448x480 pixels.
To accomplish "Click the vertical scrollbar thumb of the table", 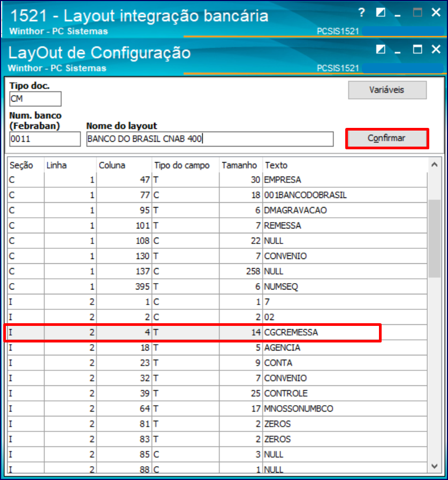I will pyautogui.click(x=434, y=238).
